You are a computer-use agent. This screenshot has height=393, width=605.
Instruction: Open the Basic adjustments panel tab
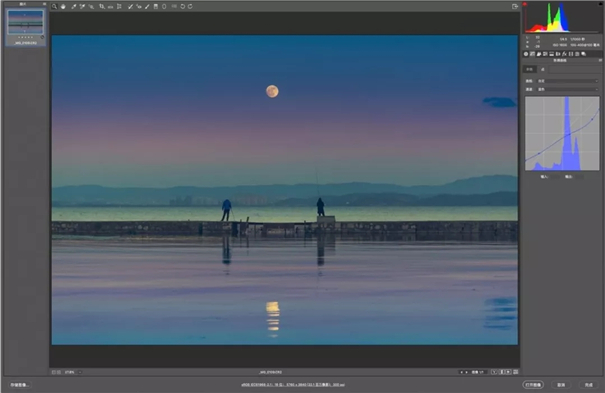(526, 54)
